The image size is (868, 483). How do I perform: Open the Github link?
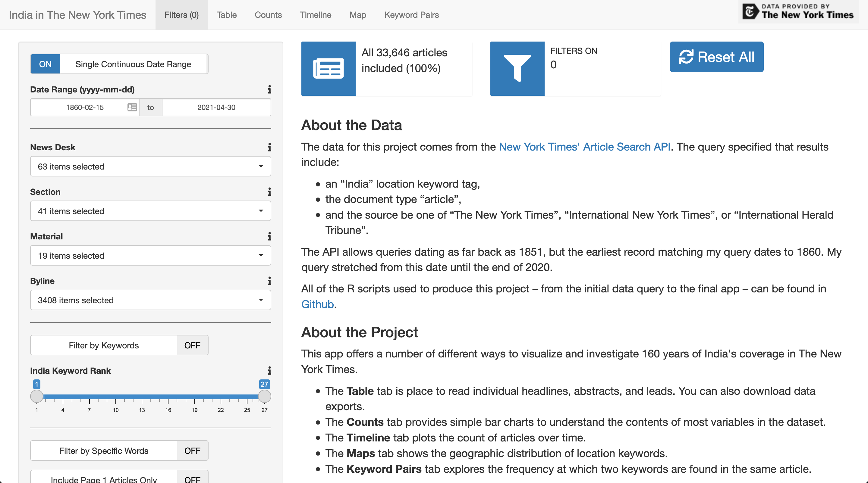[x=317, y=304]
